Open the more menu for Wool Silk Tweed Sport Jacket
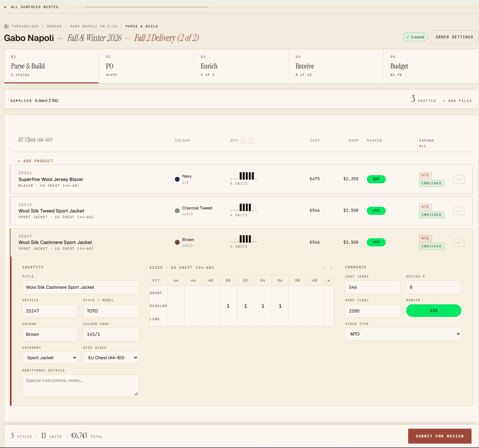This screenshot has width=479, height=448. [459, 211]
